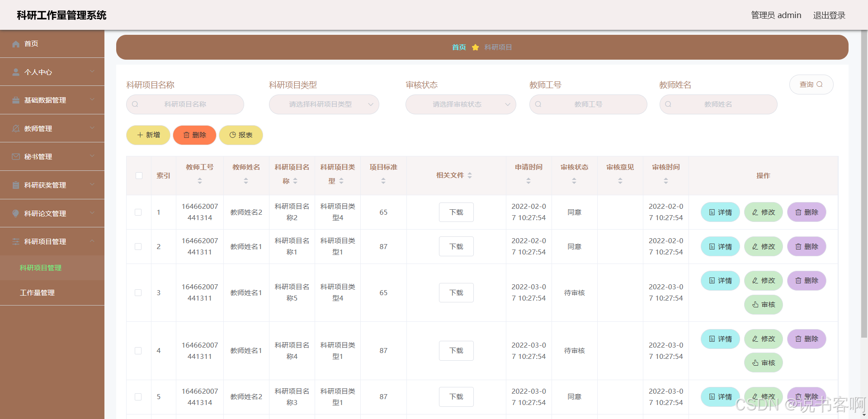
Task: Check the checkbox for row 3
Action: point(138,293)
